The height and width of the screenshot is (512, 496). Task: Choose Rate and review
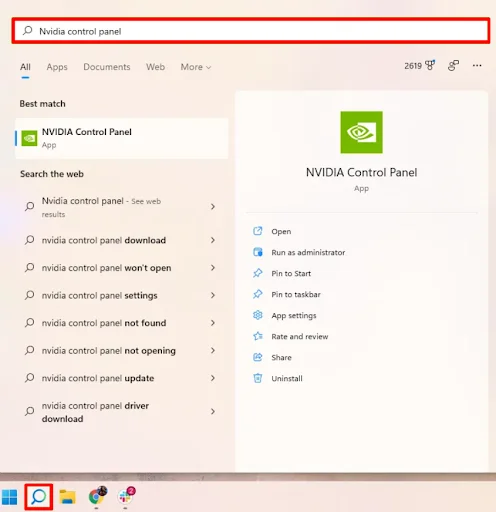(300, 336)
